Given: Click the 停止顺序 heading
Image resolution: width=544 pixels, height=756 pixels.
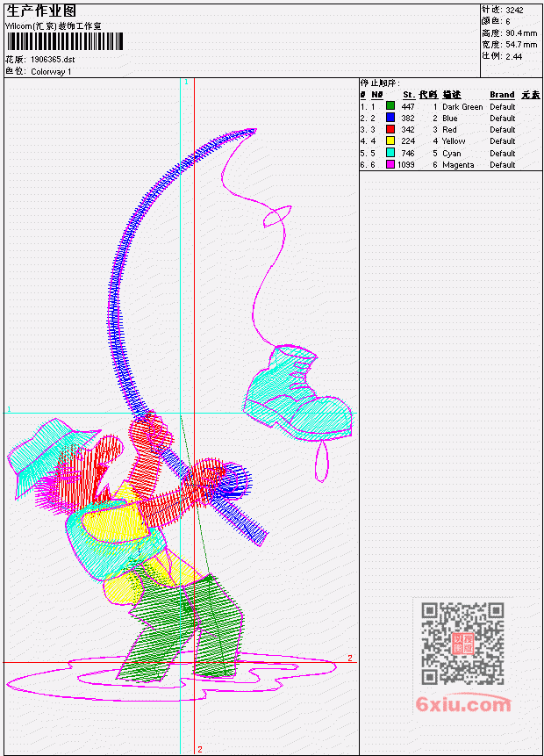Looking at the screenshot, I should [380, 83].
